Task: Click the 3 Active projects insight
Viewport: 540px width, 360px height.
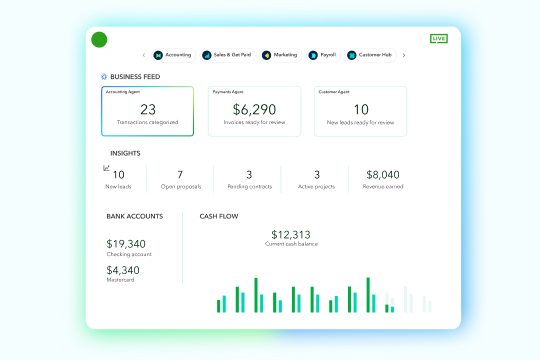Action: pyautogui.click(x=316, y=179)
